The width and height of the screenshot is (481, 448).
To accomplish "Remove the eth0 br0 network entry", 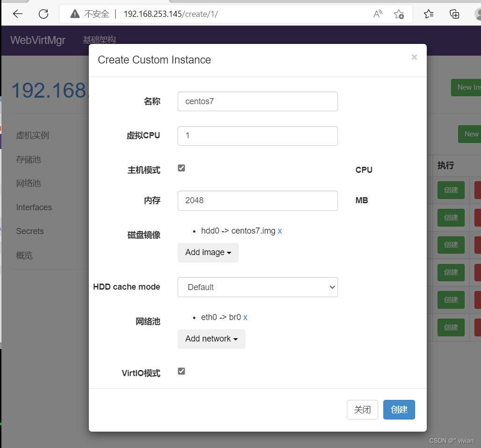I will (x=245, y=317).
